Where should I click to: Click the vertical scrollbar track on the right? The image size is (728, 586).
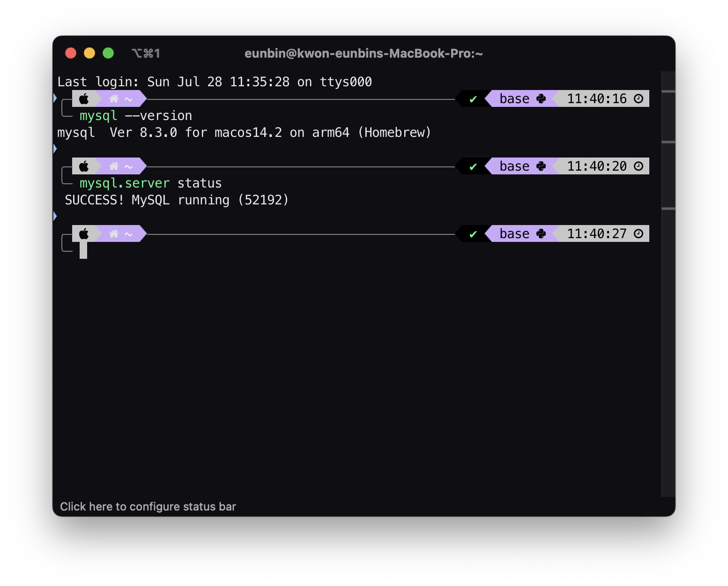point(668,284)
